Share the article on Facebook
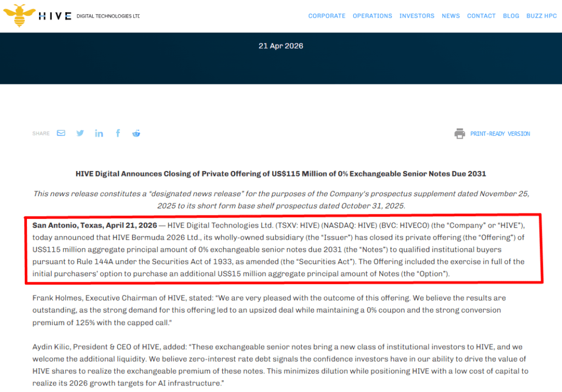This screenshot has width=562, height=392. click(117, 133)
